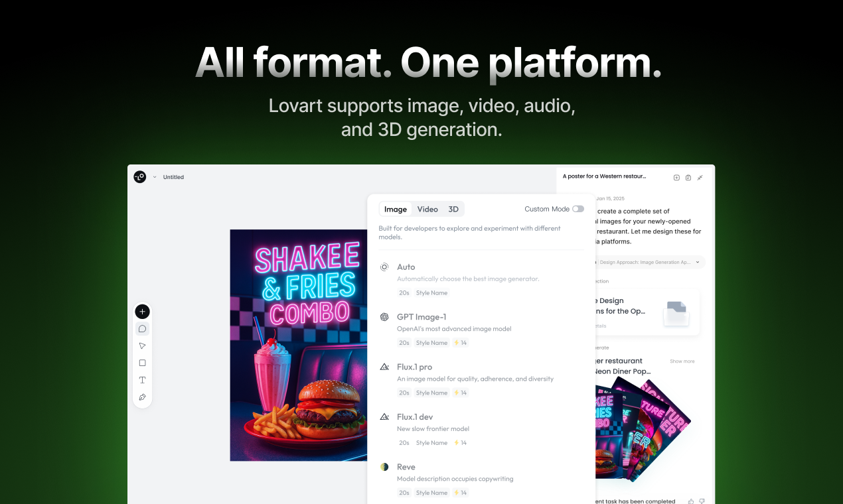
Task: Click lightning 14 credits tag under Flux.1 dev
Action: click(x=460, y=442)
